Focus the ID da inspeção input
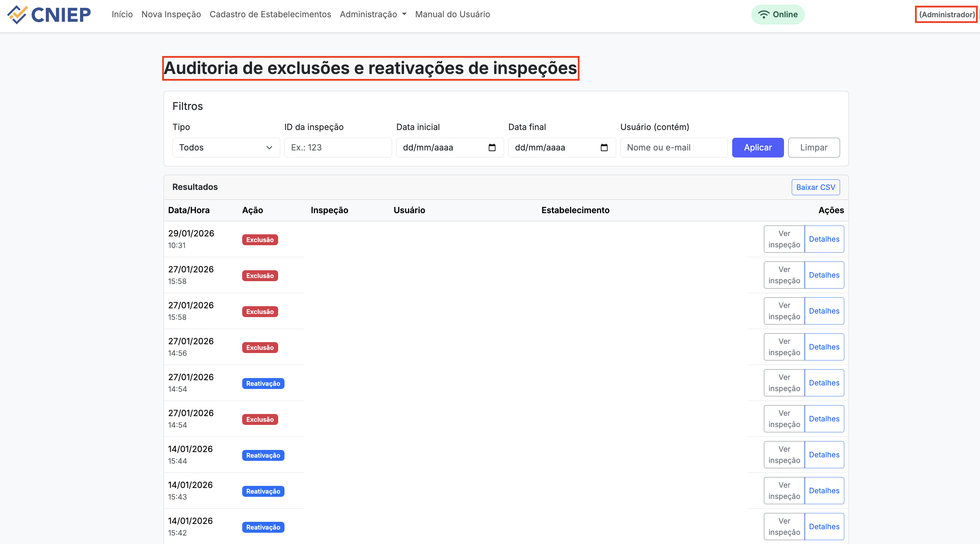 pos(338,148)
